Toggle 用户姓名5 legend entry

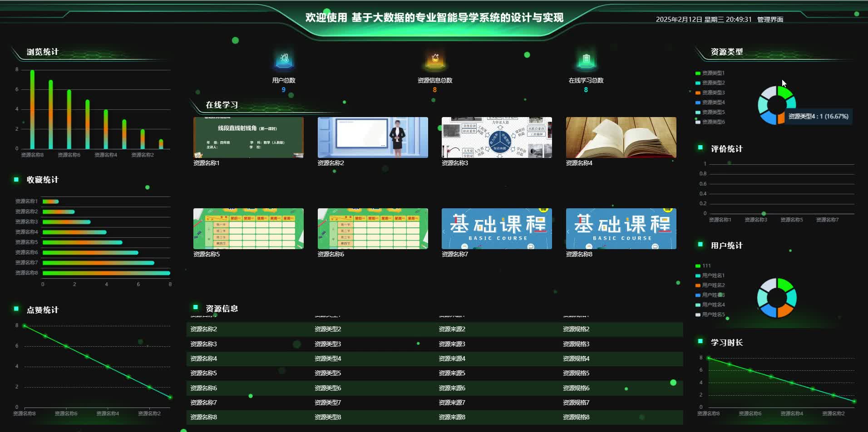tap(710, 314)
